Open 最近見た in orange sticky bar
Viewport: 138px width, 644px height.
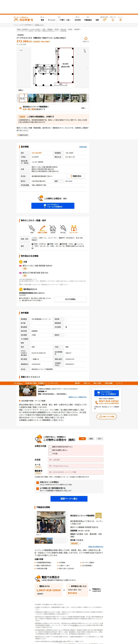[x=78, y=383]
